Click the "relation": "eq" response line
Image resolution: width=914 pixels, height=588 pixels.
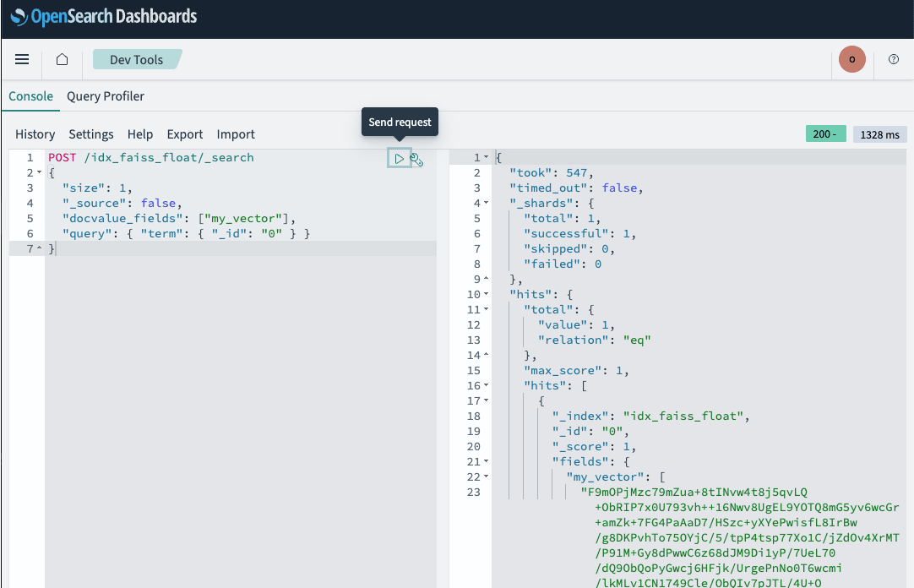(594, 340)
